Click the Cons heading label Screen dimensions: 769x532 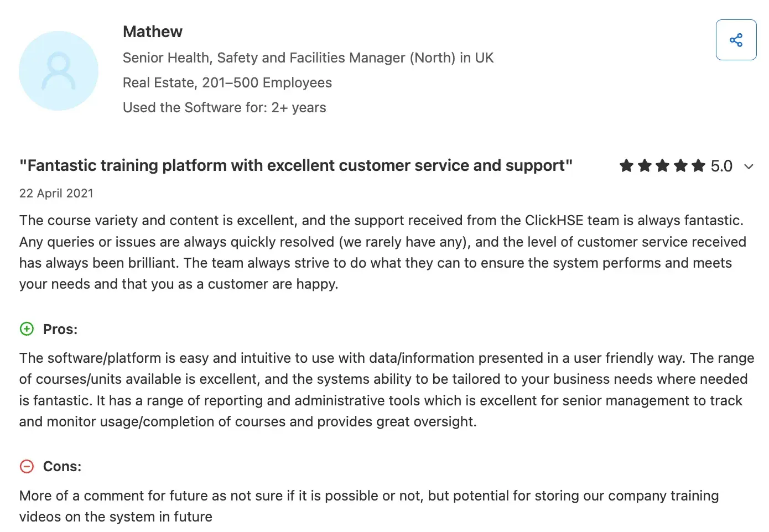(62, 466)
